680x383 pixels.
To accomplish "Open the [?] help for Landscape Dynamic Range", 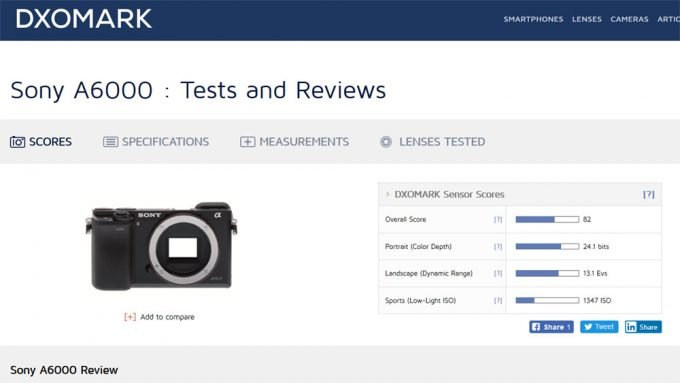I will click(498, 273).
